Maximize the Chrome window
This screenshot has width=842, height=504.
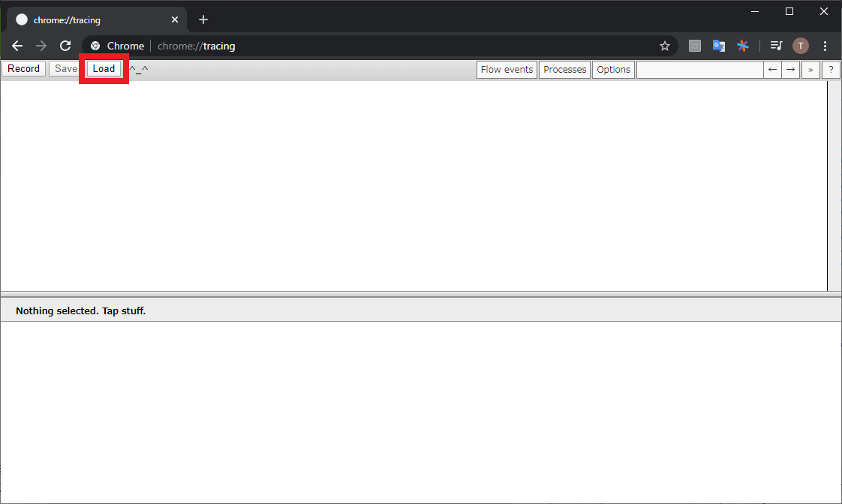789,11
